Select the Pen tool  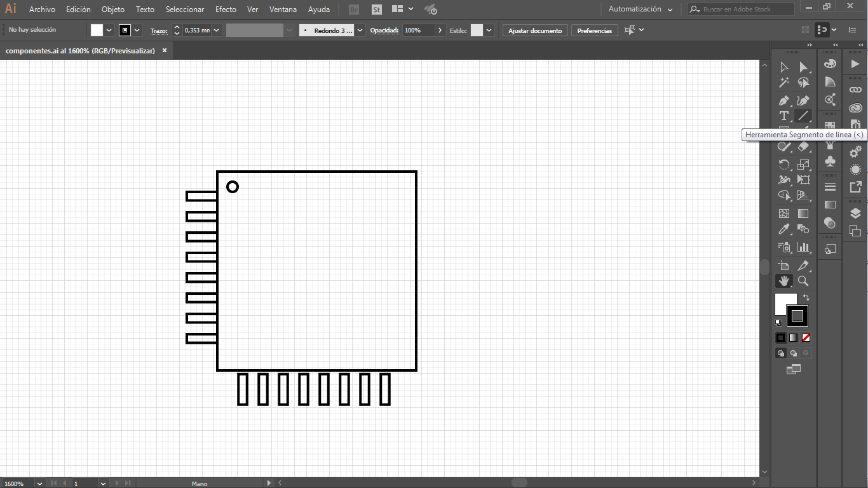pos(784,100)
